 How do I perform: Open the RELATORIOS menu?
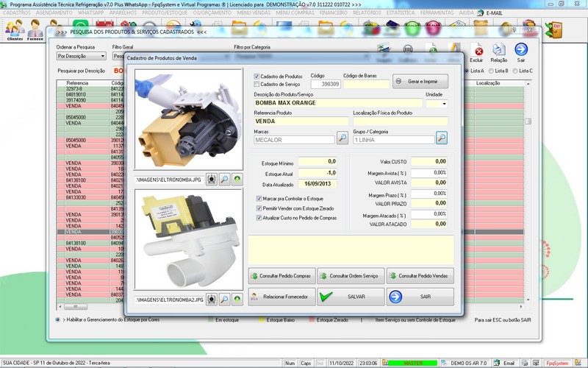(x=365, y=13)
